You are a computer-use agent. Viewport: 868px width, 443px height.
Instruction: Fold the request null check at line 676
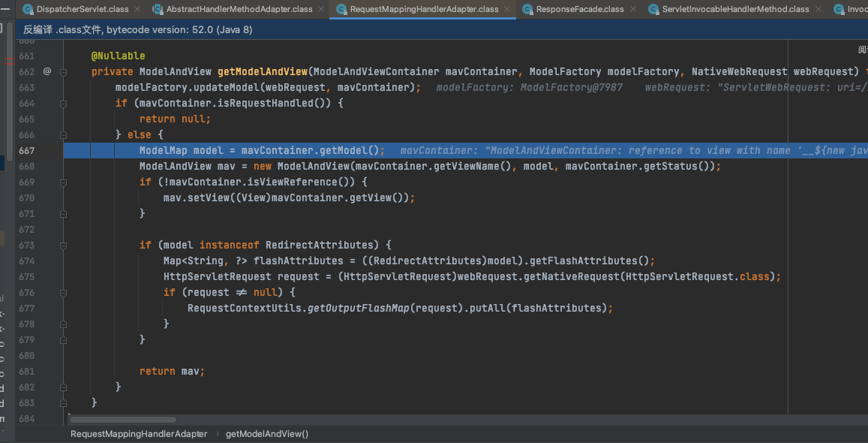click(63, 293)
